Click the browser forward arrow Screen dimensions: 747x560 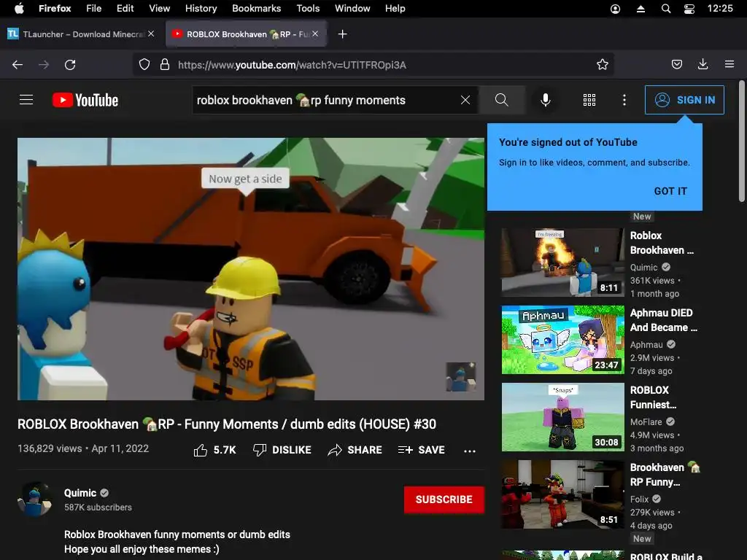coord(44,65)
